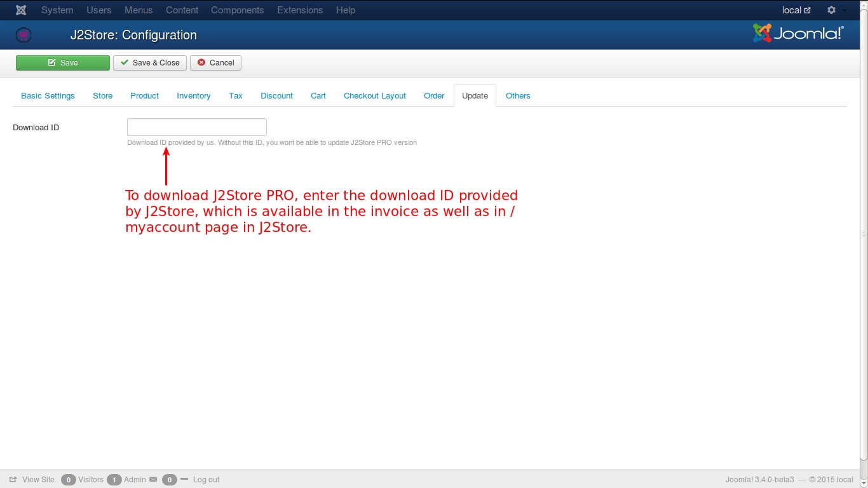This screenshot has width=868, height=488.
Task: Open the local site link
Action: (x=796, y=10)
